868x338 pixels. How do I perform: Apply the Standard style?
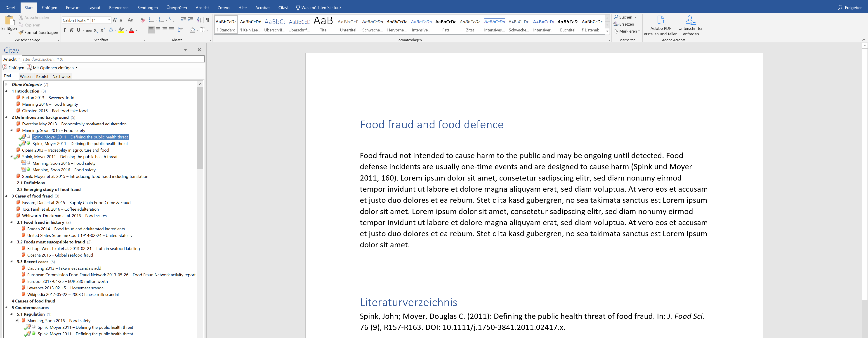coord(226,25)
